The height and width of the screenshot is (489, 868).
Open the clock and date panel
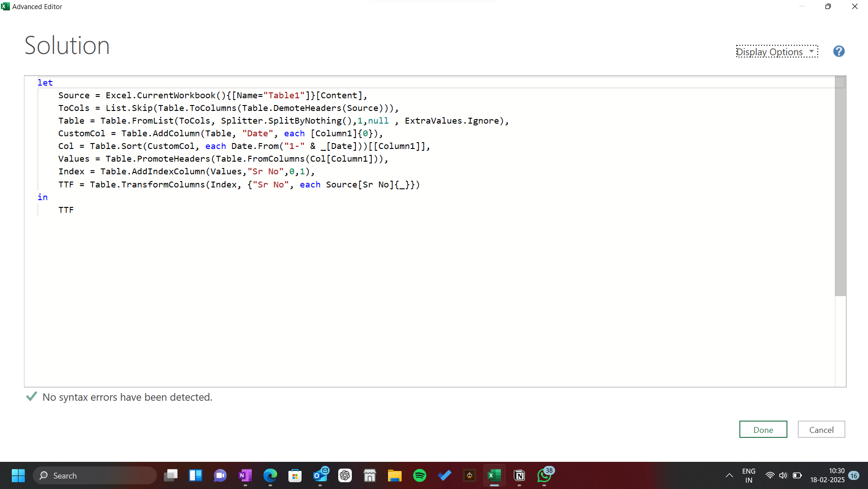coord(827,475)
